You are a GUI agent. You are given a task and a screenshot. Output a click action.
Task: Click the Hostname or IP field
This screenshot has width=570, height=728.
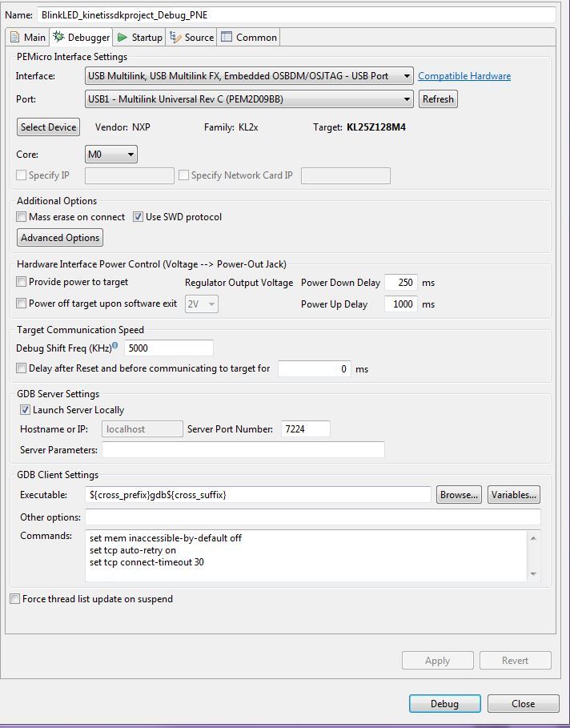(x=142, y=429)
